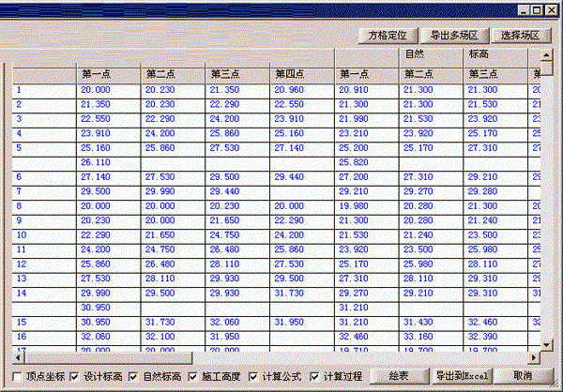
Task: Select row number 13
Action: pos(44,279)
